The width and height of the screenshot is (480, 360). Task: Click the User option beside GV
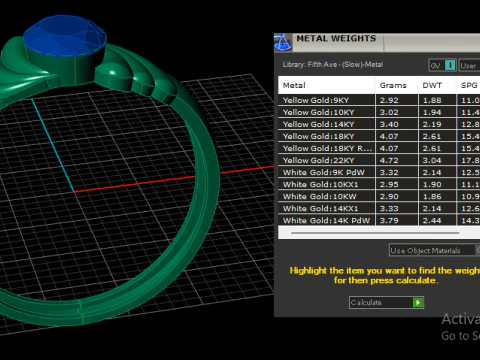[x=469, y=66]
